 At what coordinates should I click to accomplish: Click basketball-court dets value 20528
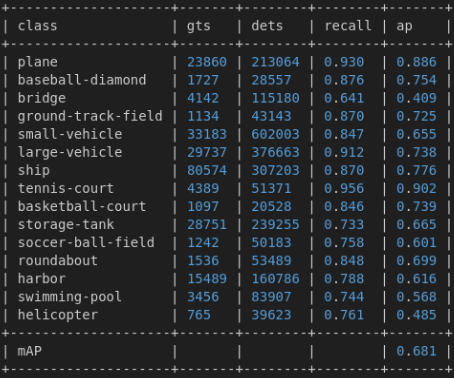271,206
